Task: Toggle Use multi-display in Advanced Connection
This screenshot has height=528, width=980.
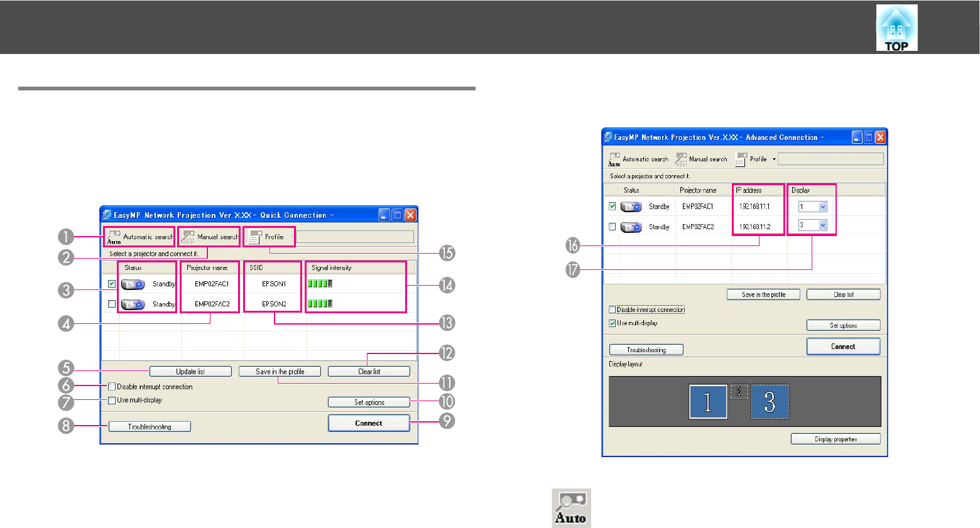Action: click(x=612, y=323)
